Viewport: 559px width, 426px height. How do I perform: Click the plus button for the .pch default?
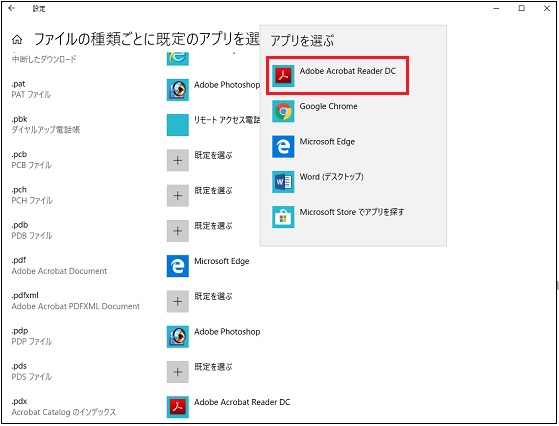coord(178,195)
